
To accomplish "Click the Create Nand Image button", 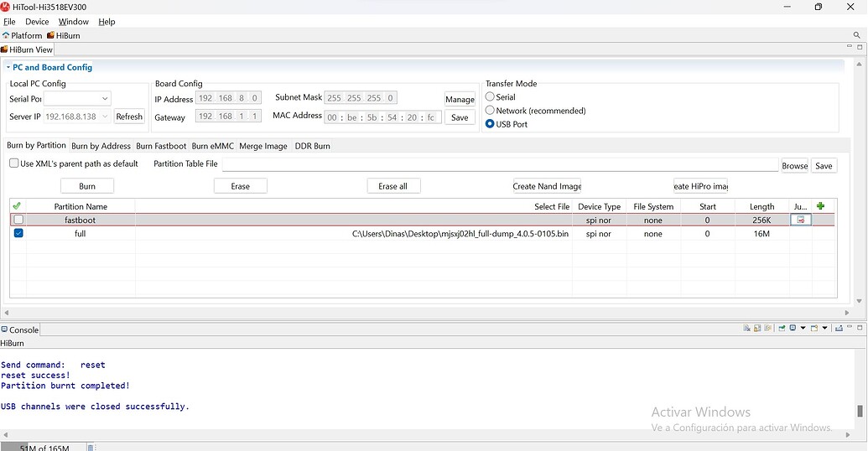I will [547, 186].
